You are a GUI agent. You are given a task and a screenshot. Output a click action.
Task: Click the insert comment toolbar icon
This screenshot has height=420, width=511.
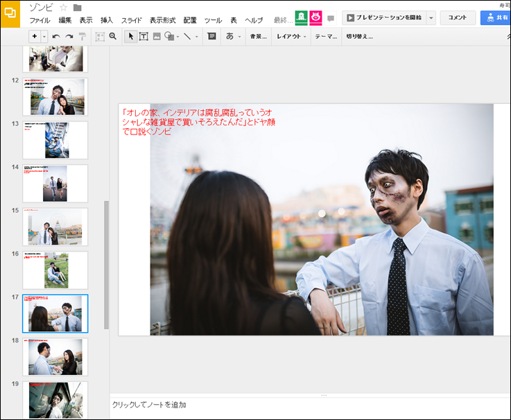(212, 36)
